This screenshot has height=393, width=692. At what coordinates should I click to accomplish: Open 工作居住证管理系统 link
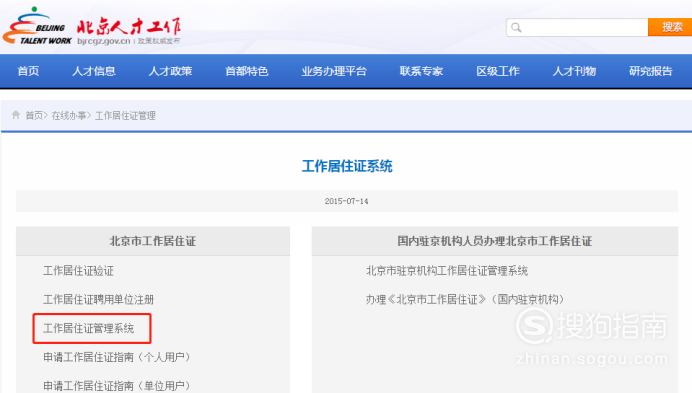pos(88,328)
